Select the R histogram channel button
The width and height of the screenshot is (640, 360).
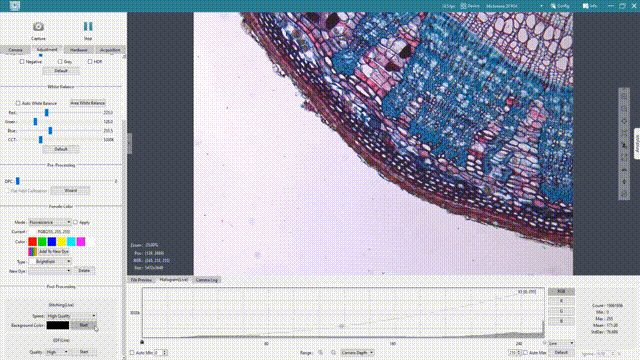click(x=561, y=301)
